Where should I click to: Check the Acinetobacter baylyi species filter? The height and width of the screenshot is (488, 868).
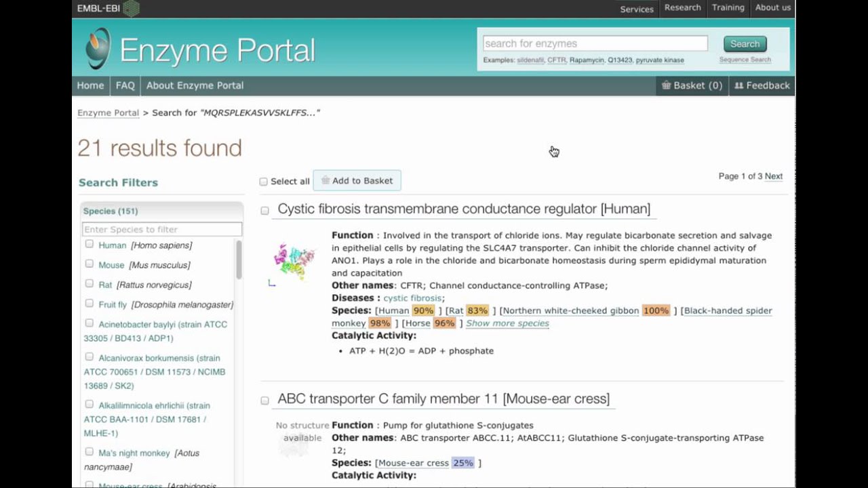(x=89, y=323)
